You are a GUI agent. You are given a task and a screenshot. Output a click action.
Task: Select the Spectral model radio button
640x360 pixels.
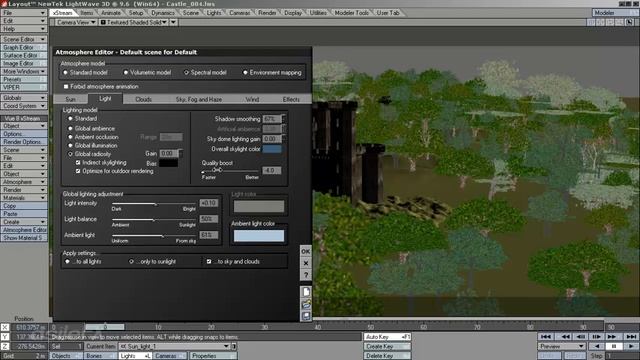(186, 73)
